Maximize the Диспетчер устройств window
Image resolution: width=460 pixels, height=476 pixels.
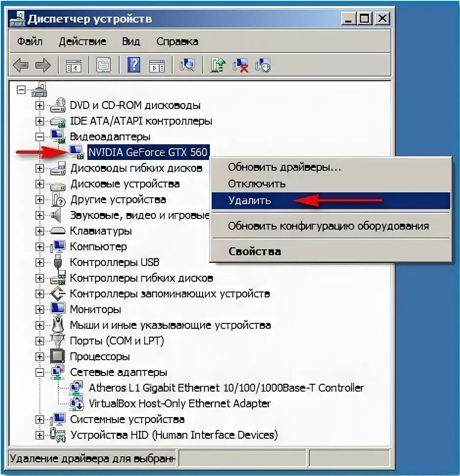[365, 19]
